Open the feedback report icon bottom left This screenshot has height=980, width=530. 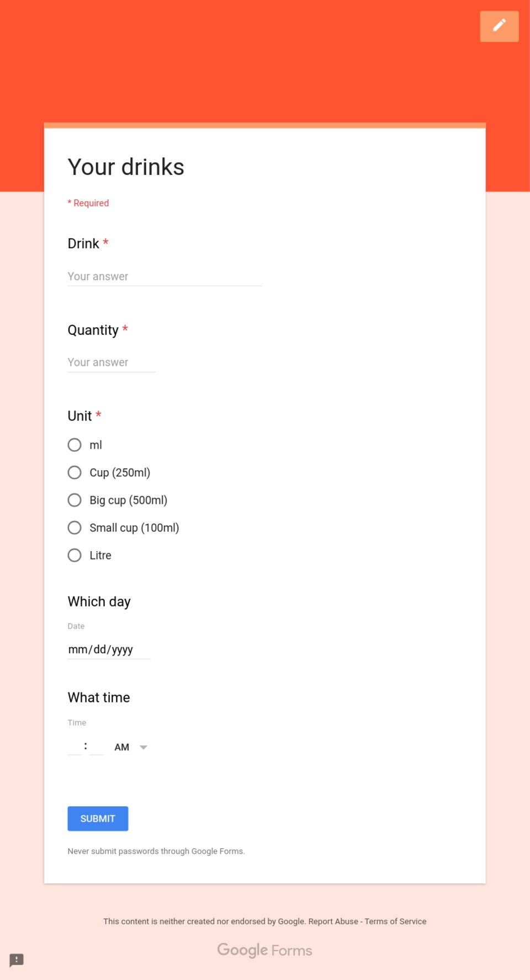[17, 960]
